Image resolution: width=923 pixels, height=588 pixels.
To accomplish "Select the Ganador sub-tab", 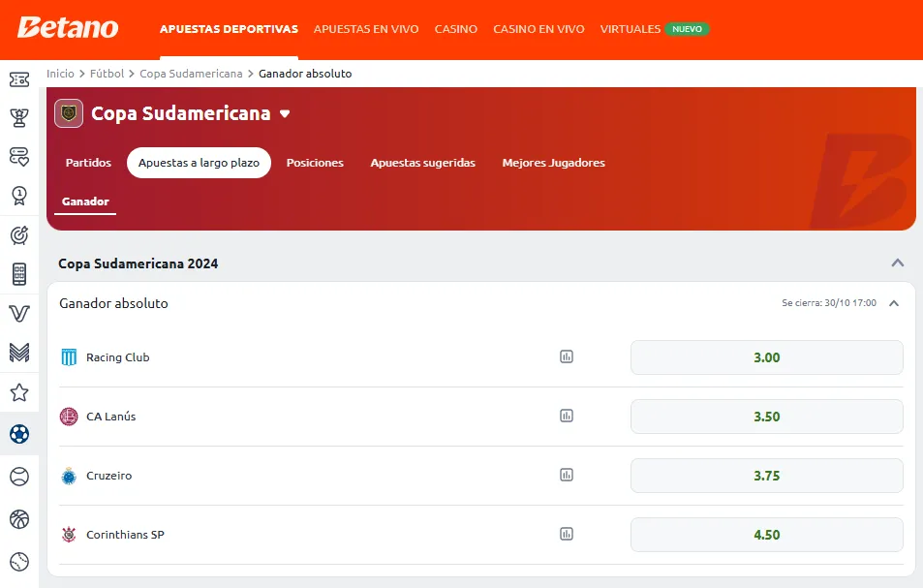I will pyautogui.click(x=85, y=201).
